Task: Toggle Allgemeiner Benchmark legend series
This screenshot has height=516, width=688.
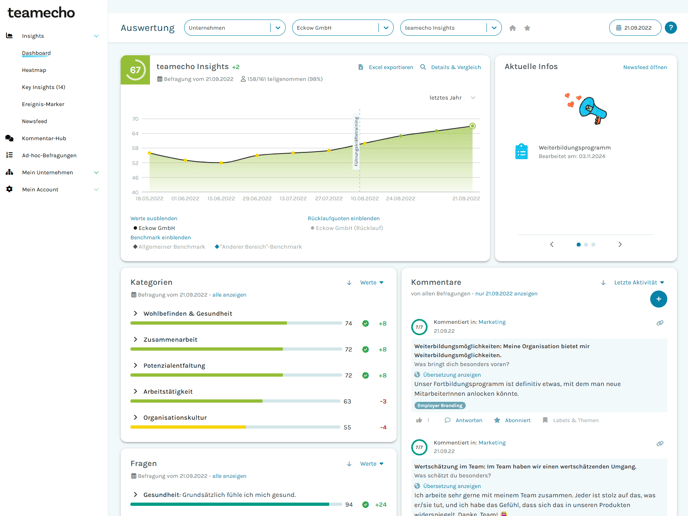Action: [169, 247]
